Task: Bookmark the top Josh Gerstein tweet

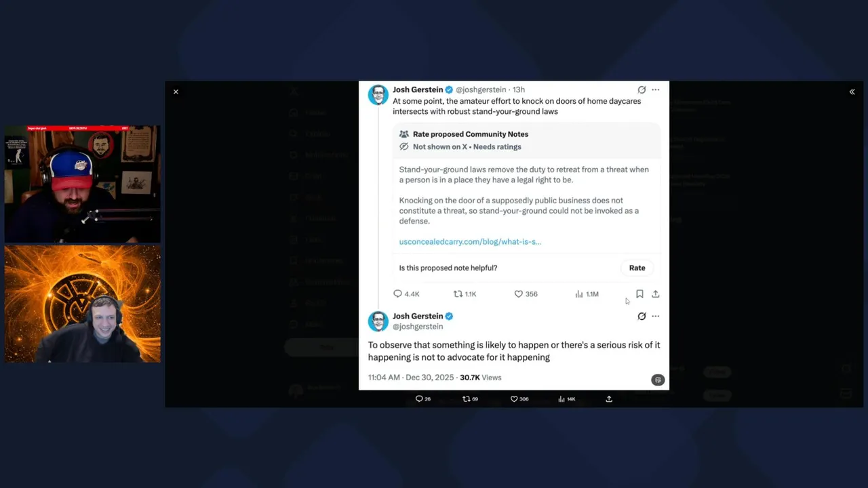Action: tap(639, 294)
